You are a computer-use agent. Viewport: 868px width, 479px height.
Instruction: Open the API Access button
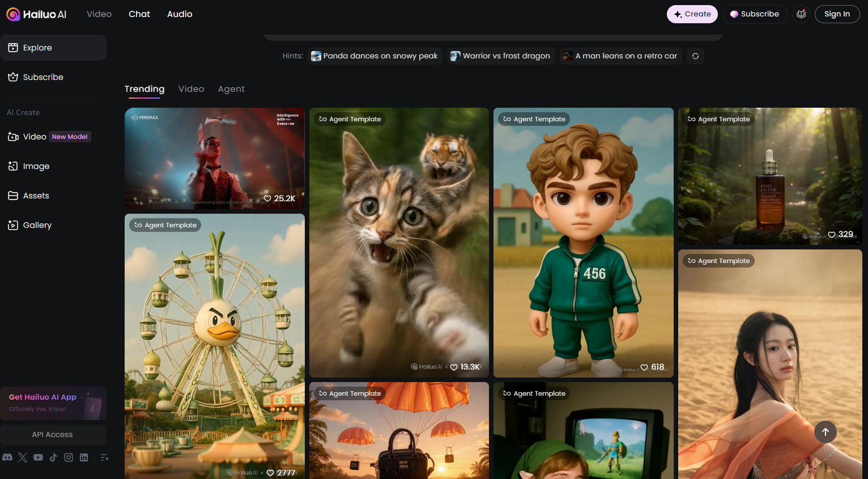(x=53, y=435)
